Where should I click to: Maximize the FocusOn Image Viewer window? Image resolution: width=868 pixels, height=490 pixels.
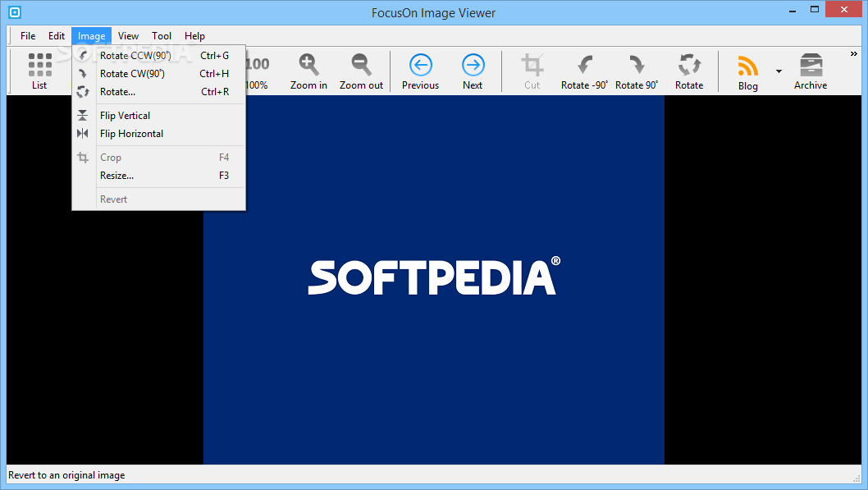pyautogui.click(x=815, y=9)
